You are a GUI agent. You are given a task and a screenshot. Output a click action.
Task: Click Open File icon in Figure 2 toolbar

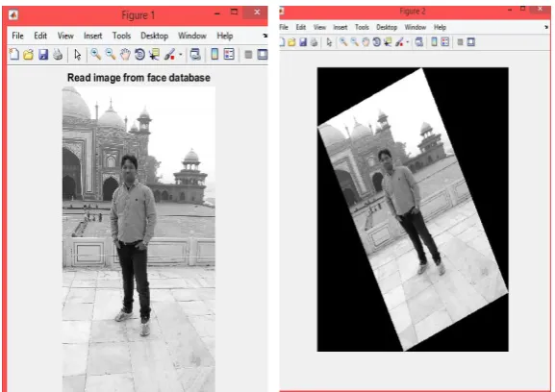(x=291, y=42)
